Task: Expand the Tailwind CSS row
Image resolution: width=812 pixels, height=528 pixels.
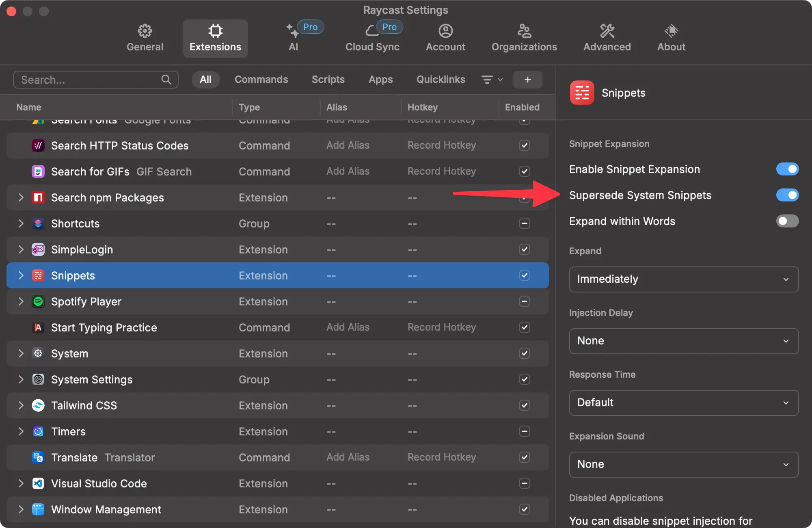Action: tap(21, 405)
